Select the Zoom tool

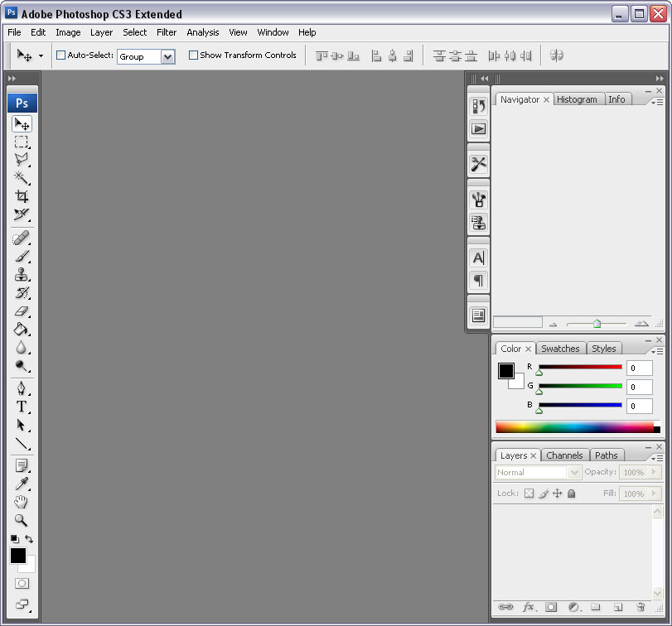tap(22, 520)
